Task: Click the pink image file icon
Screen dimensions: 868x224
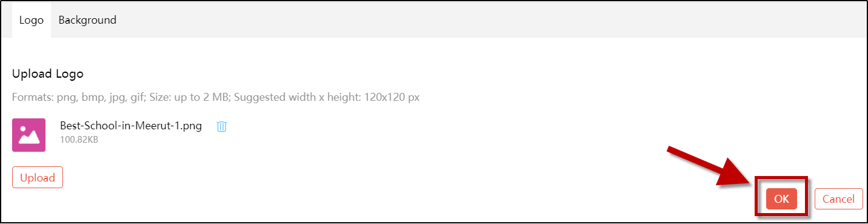Action: [x=28, y=135]
